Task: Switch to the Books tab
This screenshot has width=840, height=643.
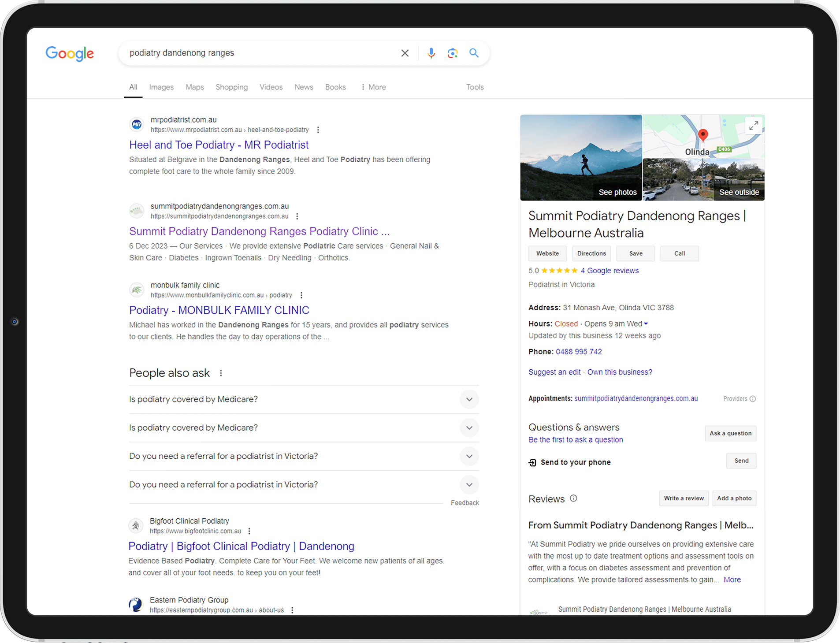Action: point(335,87)
